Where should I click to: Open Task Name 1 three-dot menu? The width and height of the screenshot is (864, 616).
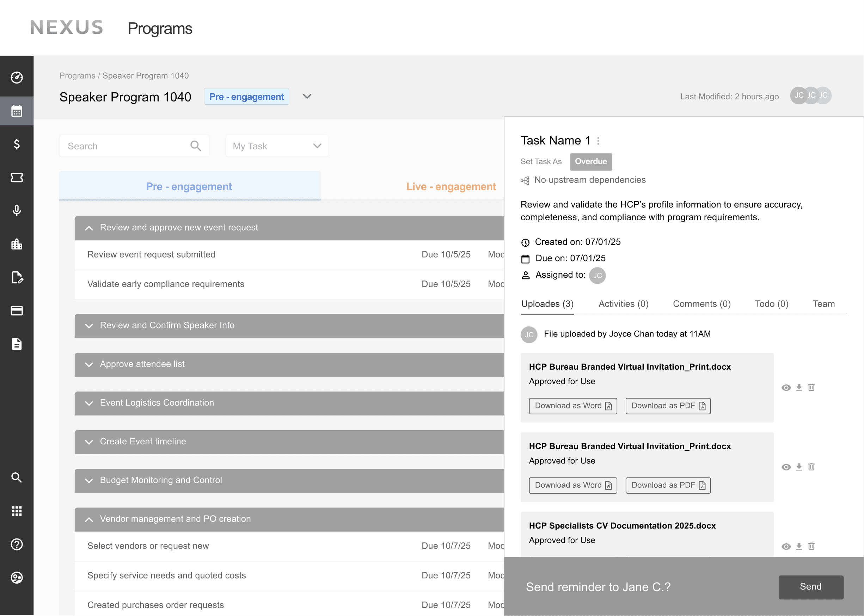pos(598,141)
